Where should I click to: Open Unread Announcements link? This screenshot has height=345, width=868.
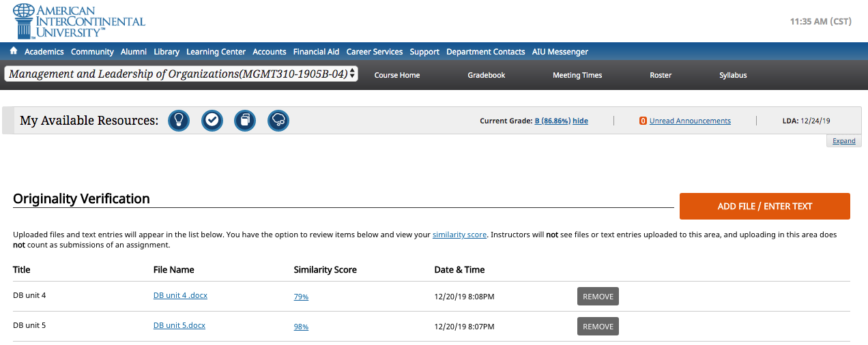coord(690,121)
